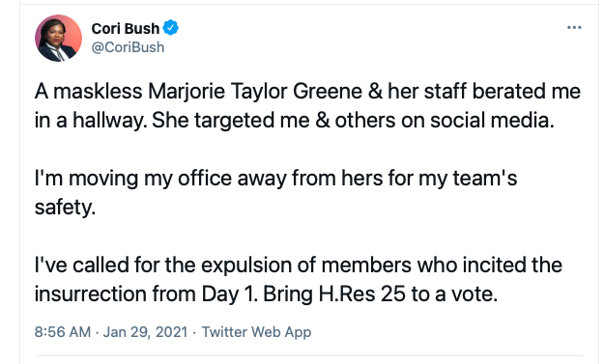
Task: Open the 8:56 AM timestamp link
Action: point(63,332)
